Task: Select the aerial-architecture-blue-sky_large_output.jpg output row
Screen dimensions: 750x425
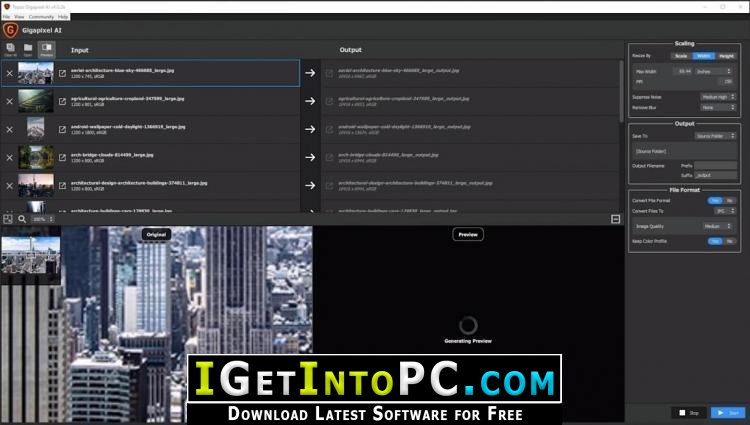Action: (471, 73)
